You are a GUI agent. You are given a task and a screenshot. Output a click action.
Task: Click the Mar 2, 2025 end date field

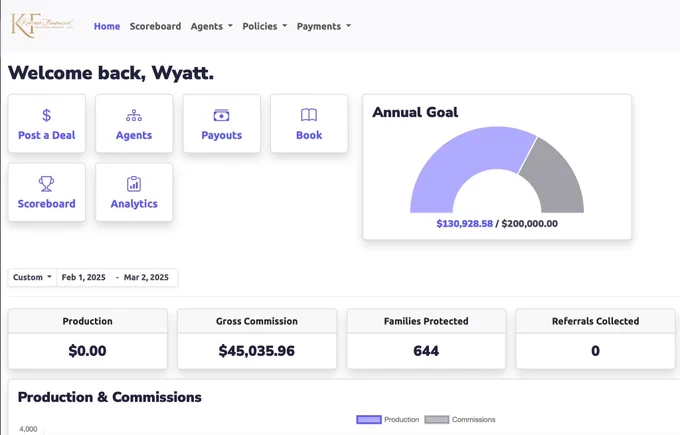pyautogui.click(x=147, y=278)
